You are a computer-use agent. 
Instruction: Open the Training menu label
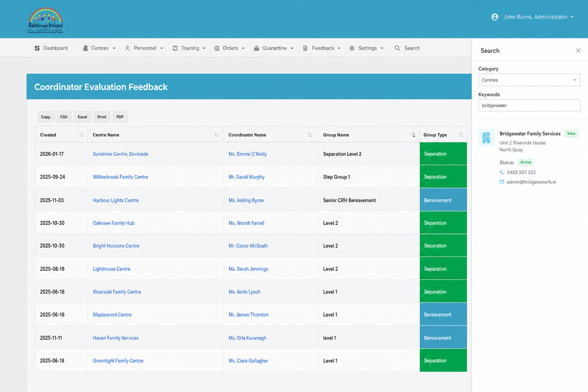pyautogui.click(x=190, y=48)
